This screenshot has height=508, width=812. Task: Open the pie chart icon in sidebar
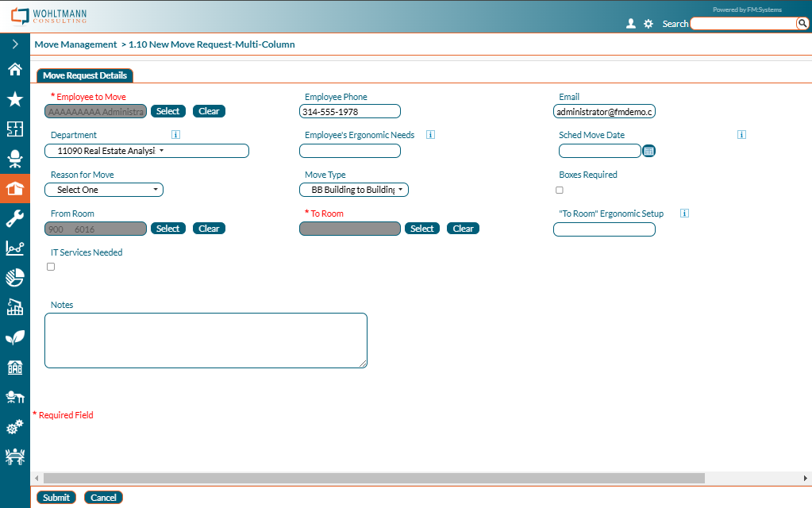pyautogui.click(x=14, y=278)
